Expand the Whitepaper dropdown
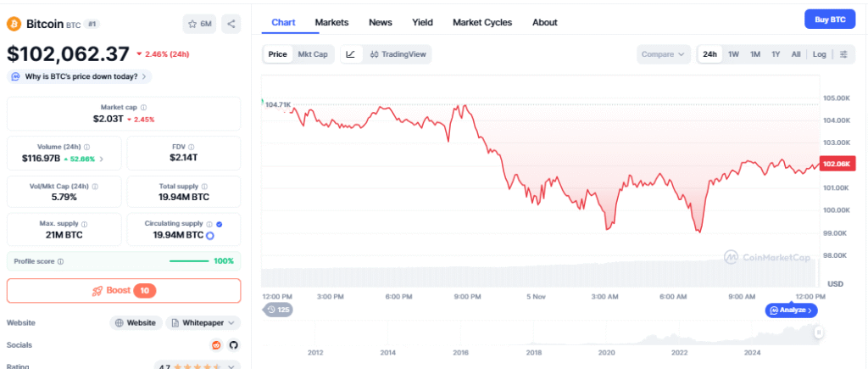Viewport: 868px width, 369px height. point(203,323)
